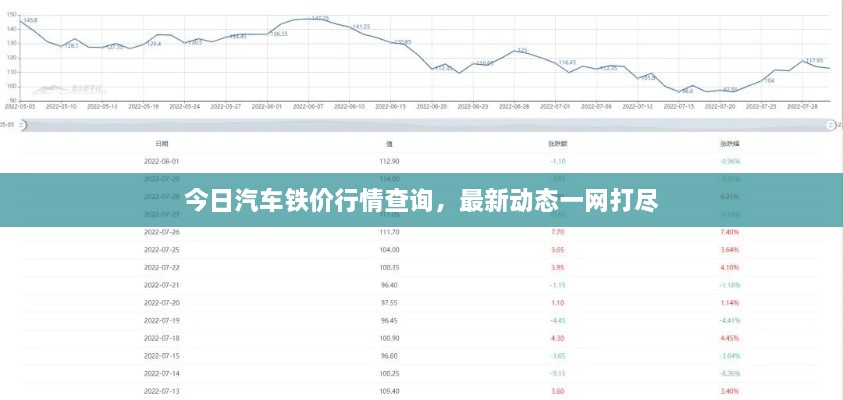Click the 100.35 value cell

(389, 267)
